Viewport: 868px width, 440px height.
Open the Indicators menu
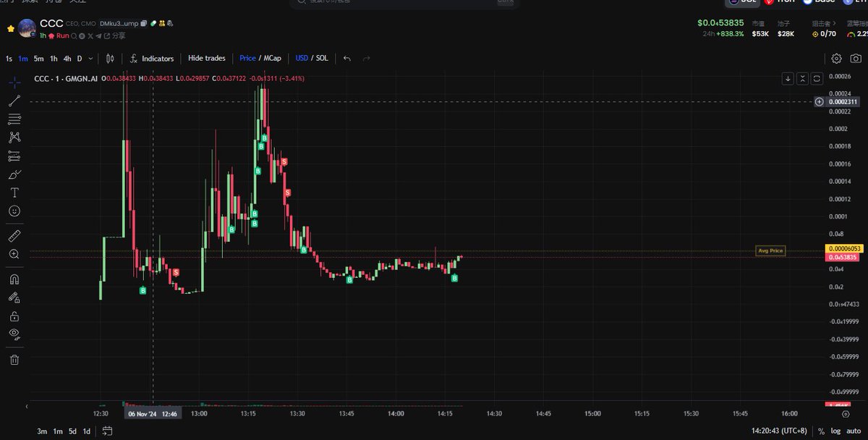153,59
